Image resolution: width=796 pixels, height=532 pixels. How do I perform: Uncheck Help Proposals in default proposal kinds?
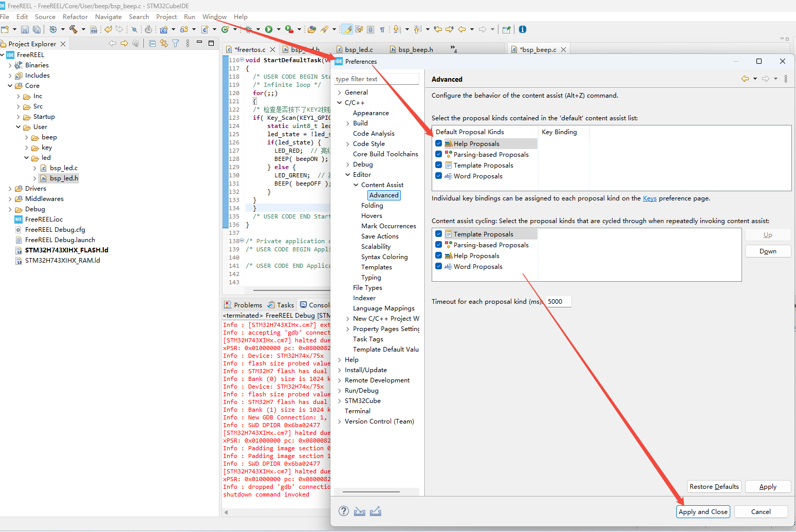(438, 143)
